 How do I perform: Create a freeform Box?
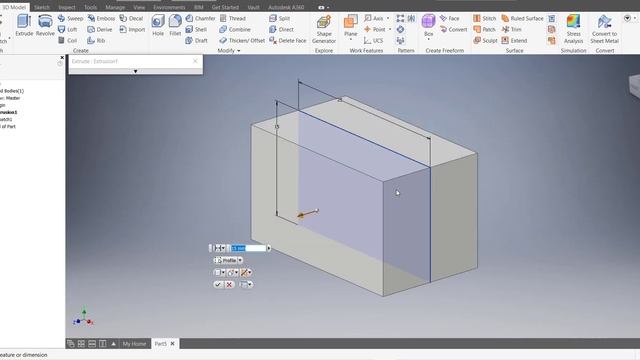(x=428, y=25)
